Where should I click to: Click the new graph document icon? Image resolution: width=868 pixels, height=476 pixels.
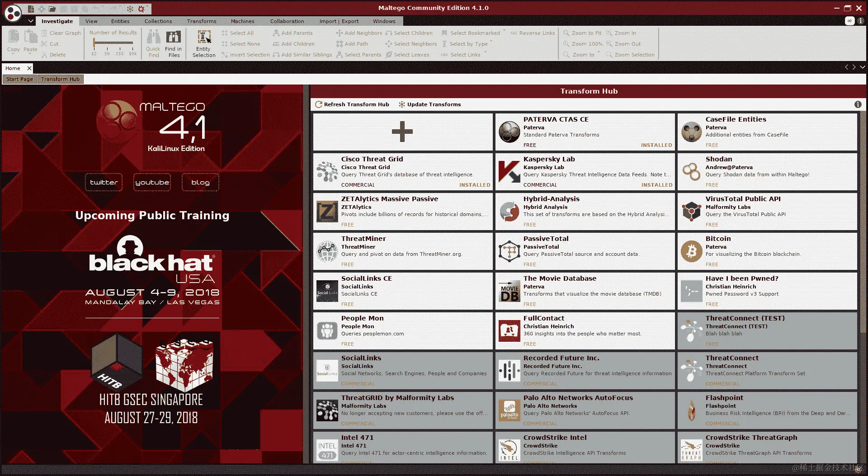pos(30,9)
